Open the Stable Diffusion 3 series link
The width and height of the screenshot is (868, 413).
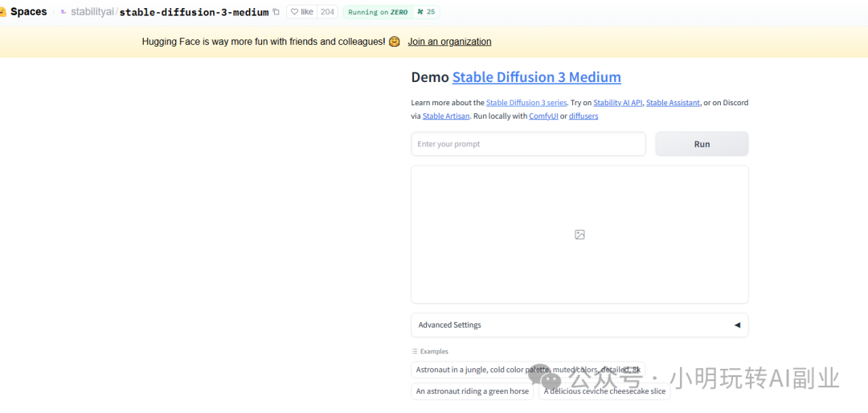pyautogui.click(x=526, y=102)
